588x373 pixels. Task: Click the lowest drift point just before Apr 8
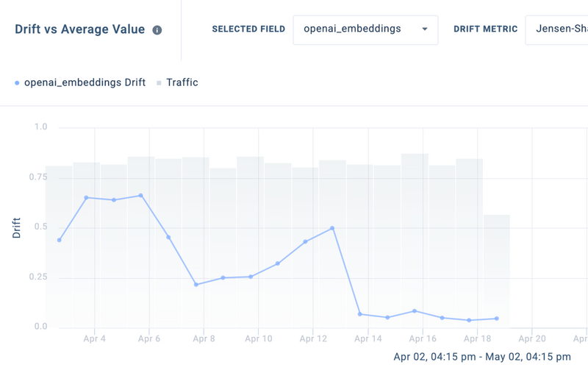[196, 285]
